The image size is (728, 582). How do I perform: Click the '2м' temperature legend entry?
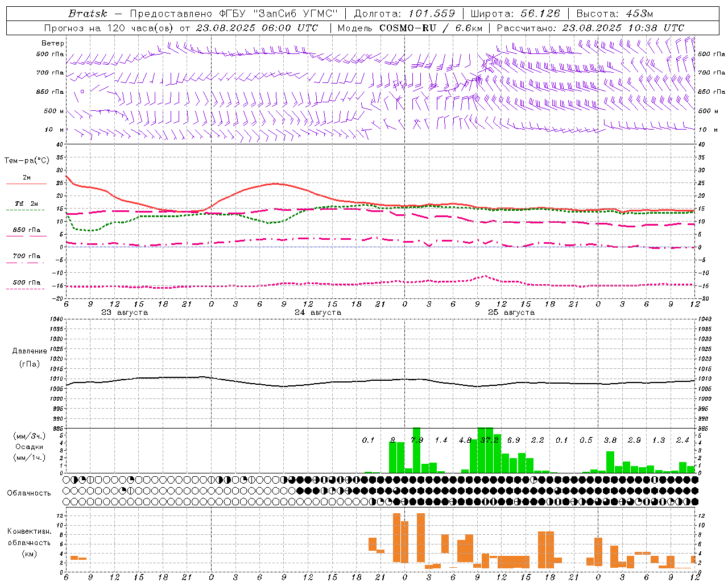(27, 178)
